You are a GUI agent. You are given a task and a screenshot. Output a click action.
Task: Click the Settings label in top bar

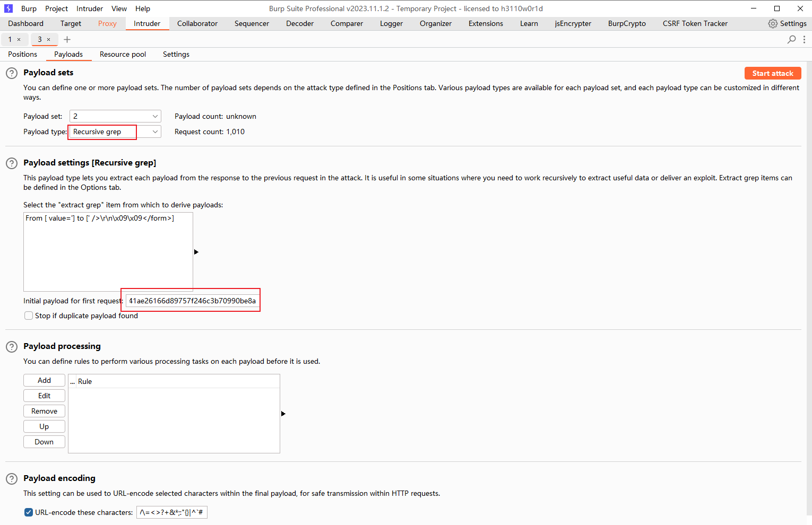click(793, 23)
